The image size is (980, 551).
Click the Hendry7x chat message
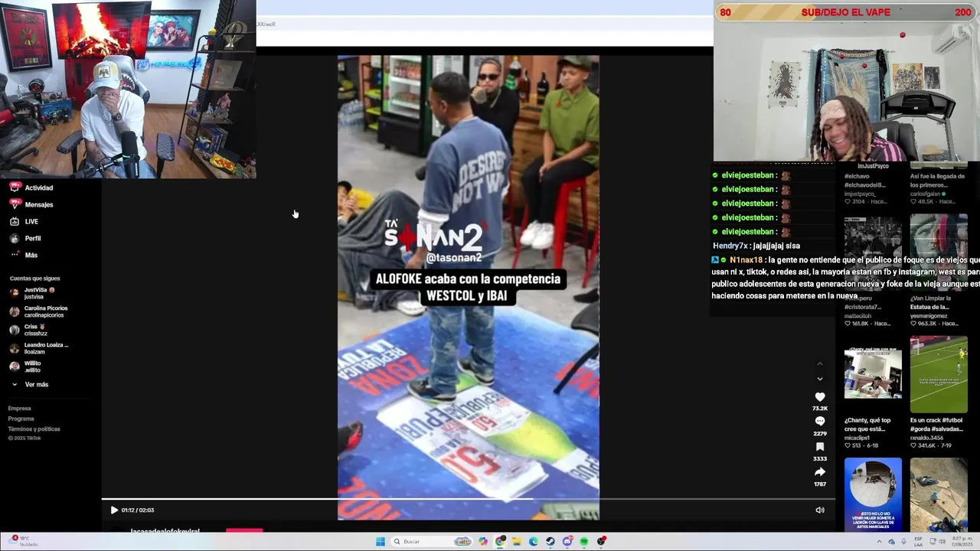point(756,246)
